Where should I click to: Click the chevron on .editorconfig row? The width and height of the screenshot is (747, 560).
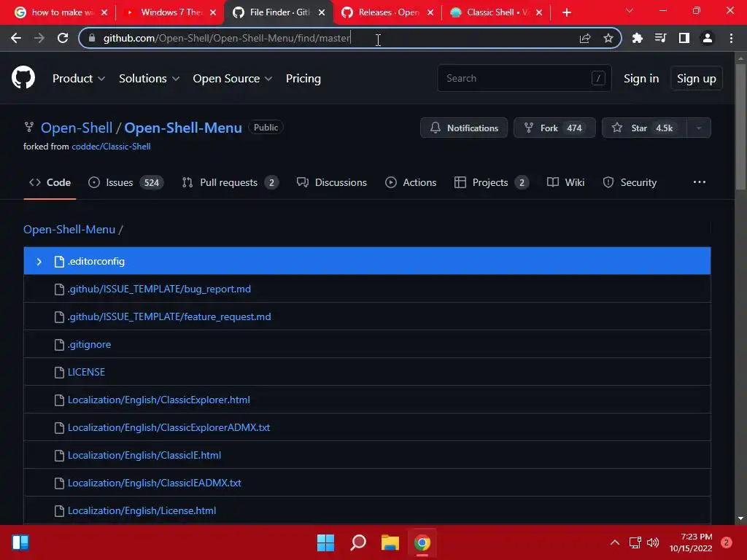pyautogui.click(x=39, y=262)
